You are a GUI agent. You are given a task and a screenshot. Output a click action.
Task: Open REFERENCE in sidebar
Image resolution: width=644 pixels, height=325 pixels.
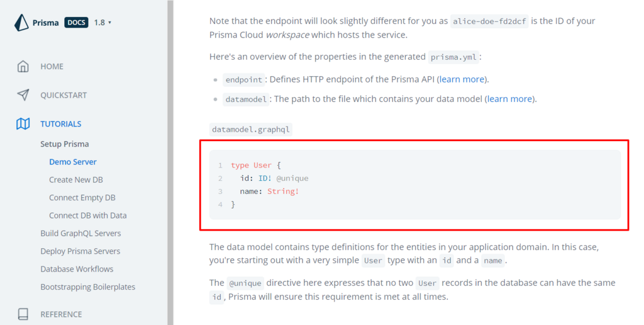coord(61,314)
